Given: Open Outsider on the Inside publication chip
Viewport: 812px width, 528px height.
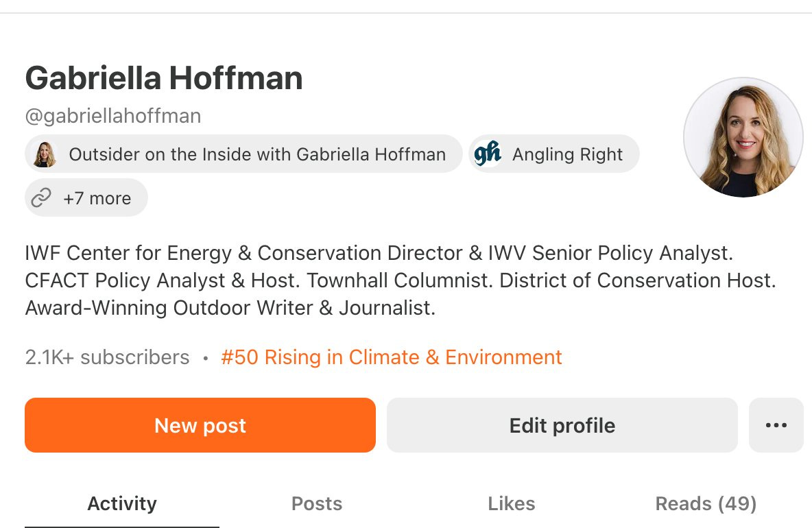Looking at the screenshot, I should point(243,154).
